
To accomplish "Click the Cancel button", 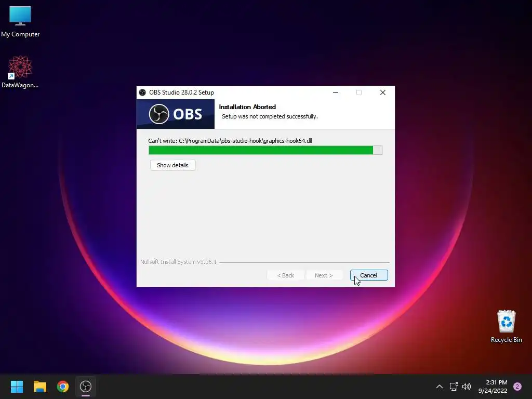I will (369, 275).
